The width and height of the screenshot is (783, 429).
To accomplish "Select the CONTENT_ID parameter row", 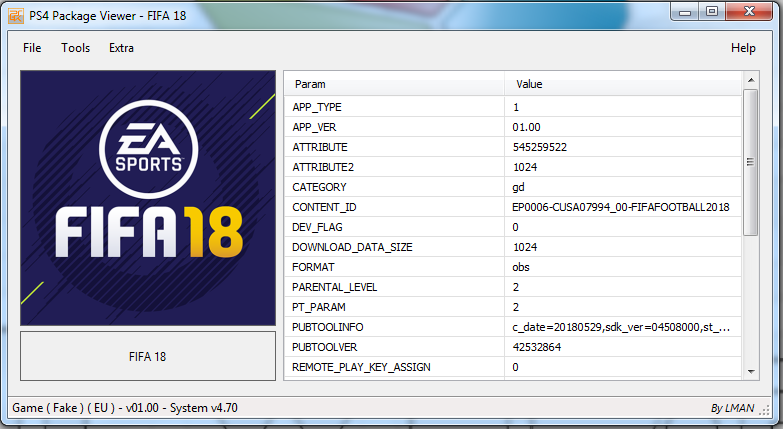I will point(397,207).
